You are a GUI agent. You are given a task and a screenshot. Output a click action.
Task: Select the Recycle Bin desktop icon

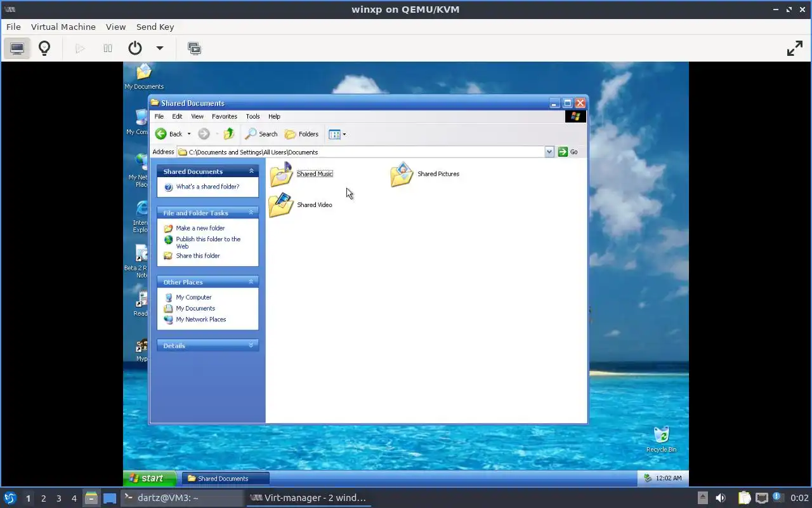(661, 439)
